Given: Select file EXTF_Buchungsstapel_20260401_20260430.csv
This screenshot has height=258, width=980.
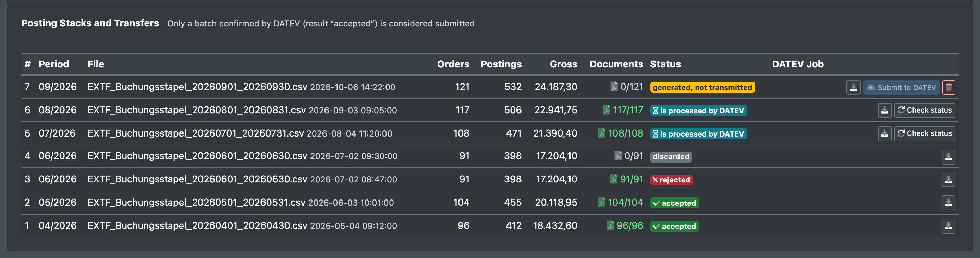Looking at the screenshot, I should (x=197, y=226).
